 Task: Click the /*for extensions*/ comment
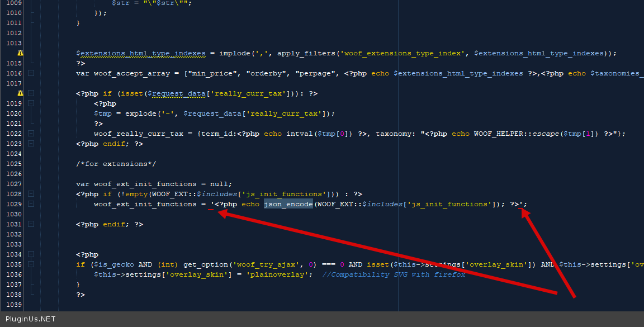116,164
